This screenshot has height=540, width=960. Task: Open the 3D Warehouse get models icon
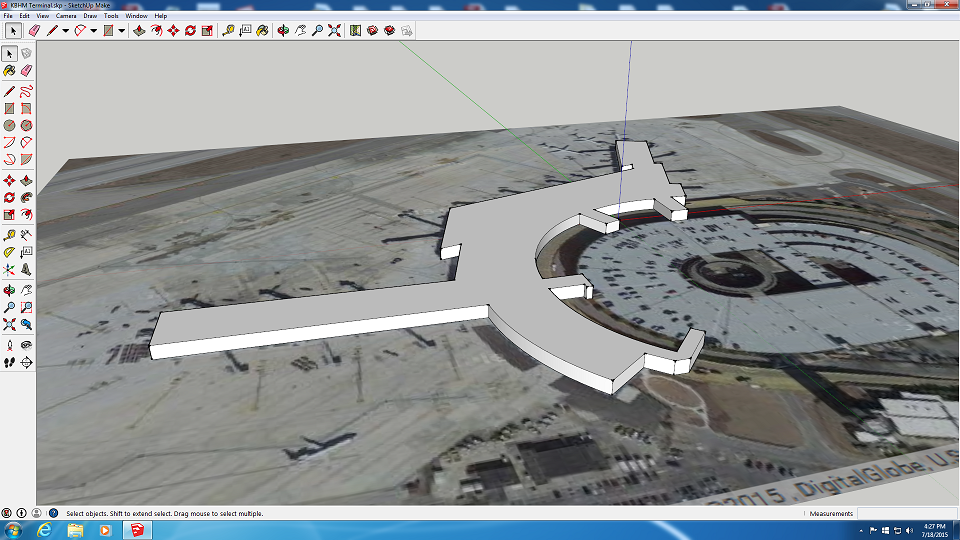372,31
